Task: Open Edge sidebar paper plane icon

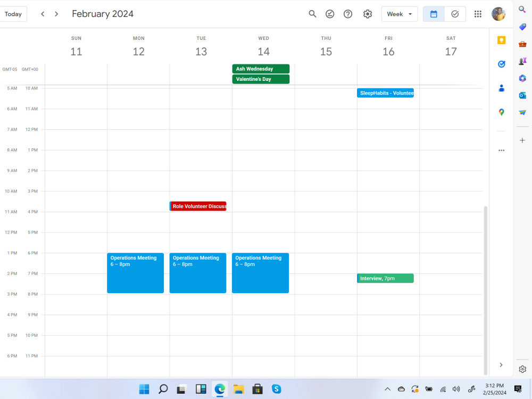Action: pyautogui.click(x=522, y=112)
